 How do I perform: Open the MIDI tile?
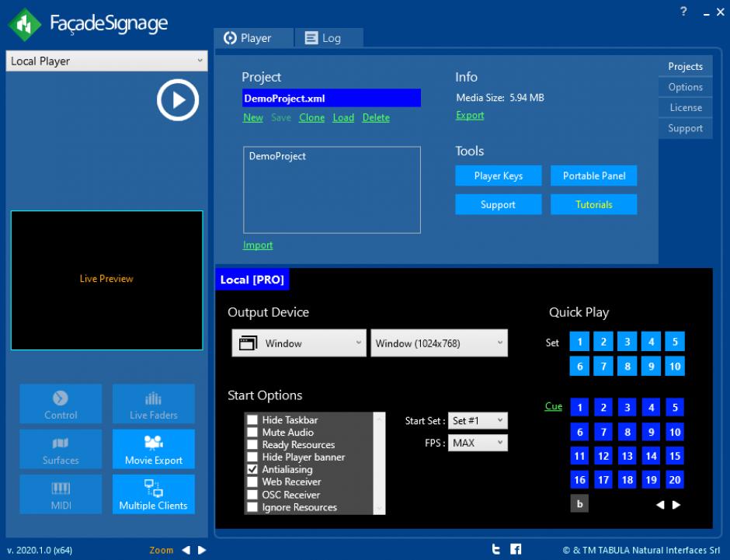click(61, 494)
